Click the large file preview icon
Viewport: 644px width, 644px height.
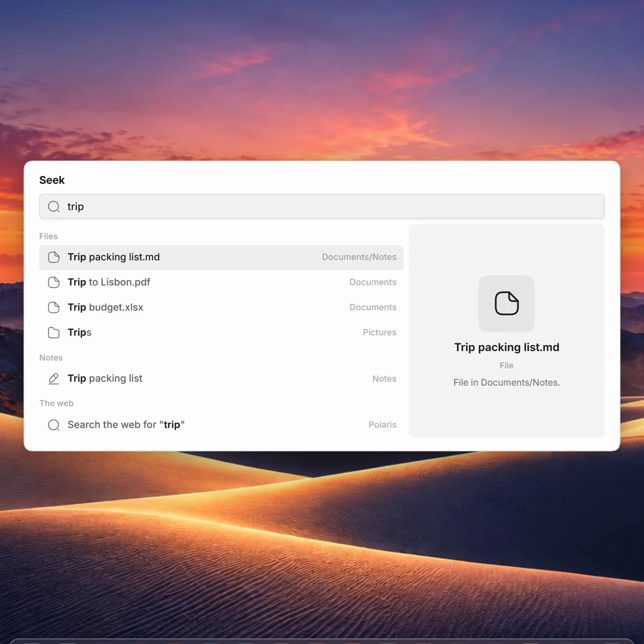pos(507,304)
